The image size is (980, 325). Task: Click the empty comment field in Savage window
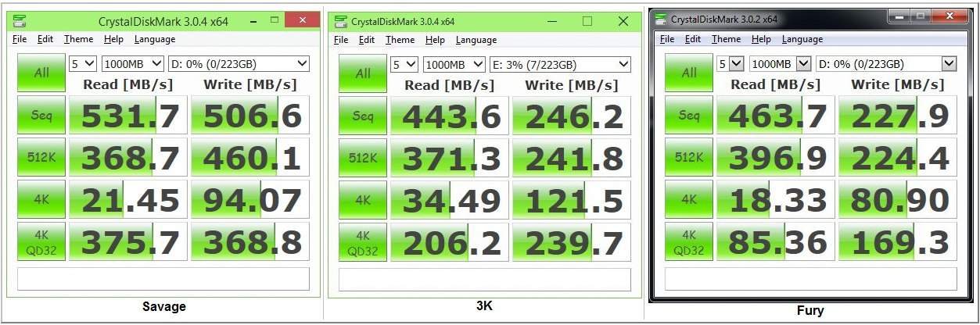pyautogui.click(x=163, y=279)
